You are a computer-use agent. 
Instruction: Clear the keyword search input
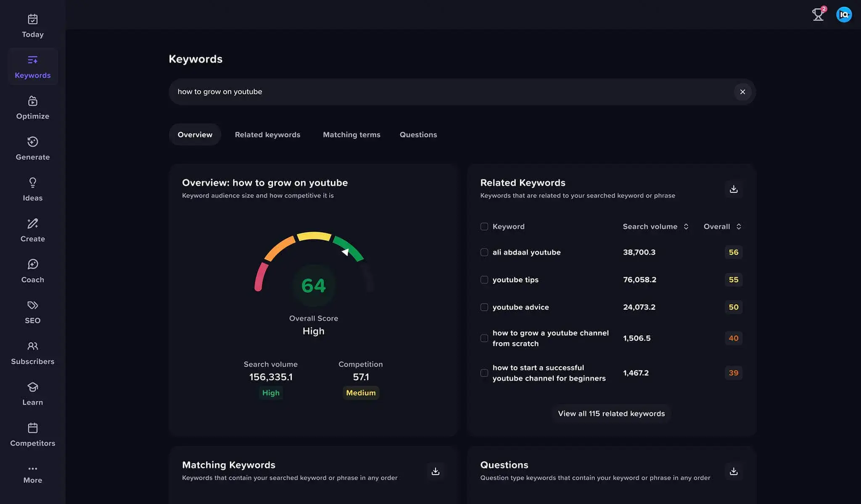(743, 91)
